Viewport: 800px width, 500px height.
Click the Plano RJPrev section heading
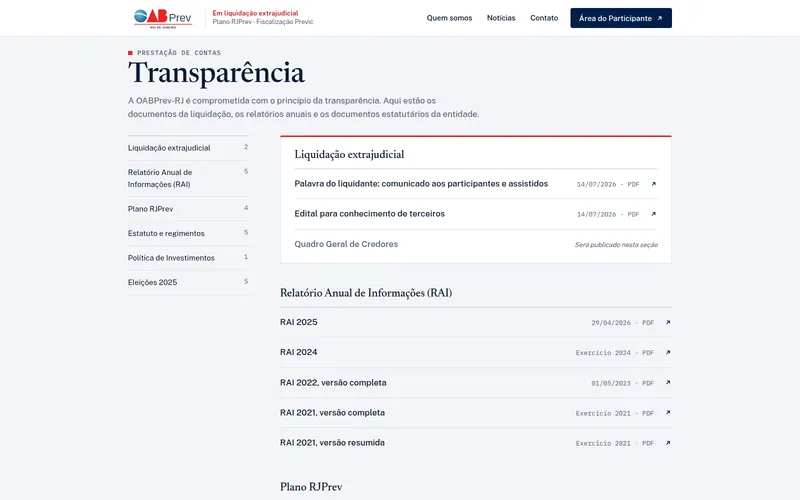point(311,487)
